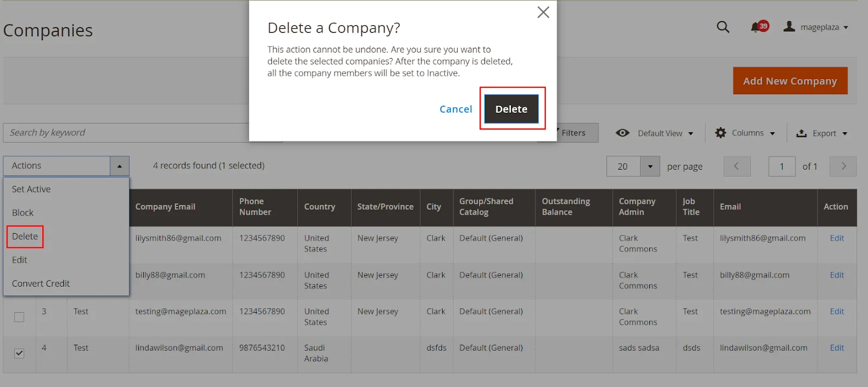This screenshot has width=868, height=387.
Task: Choose Set Active from Actions menu
Action: [66, 189]
